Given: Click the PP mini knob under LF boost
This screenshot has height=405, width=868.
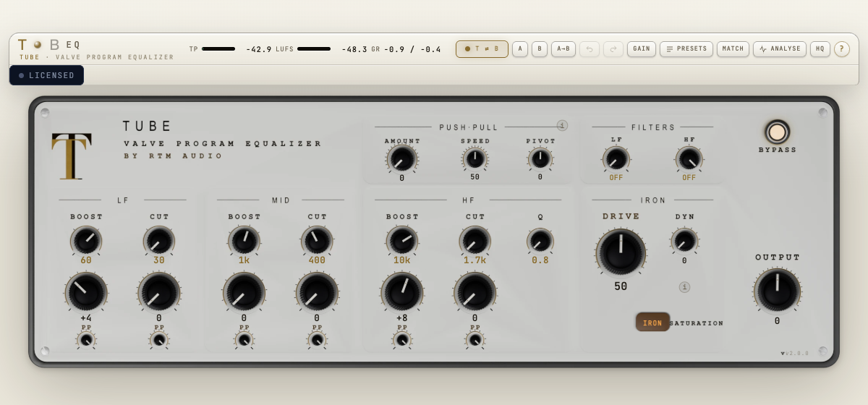Looking at the screenshot, I should tap(86, 339).
